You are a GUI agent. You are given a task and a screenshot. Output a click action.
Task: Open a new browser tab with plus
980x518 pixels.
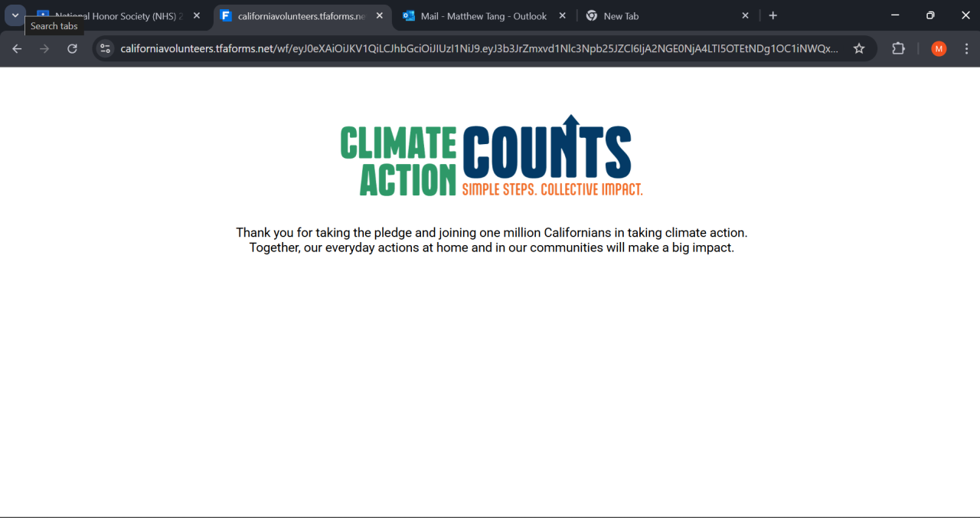pos(773,15)
